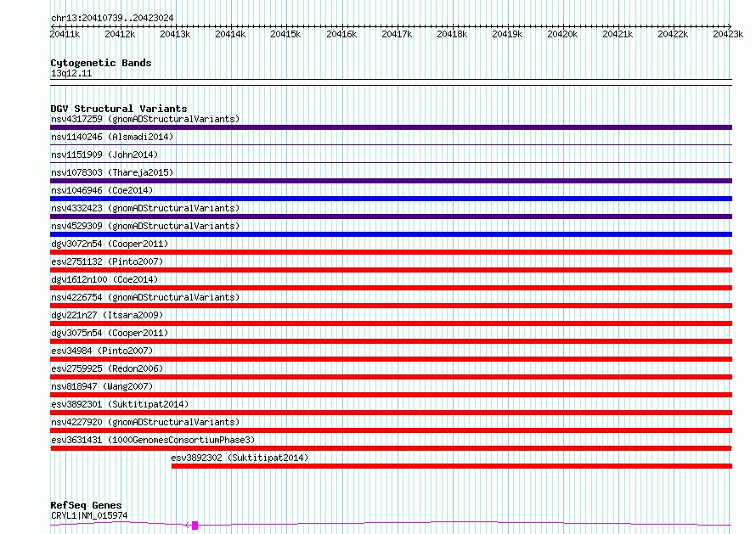
Task: Click the red bar under dgv3072n54
Action: (x=391, y=252)
